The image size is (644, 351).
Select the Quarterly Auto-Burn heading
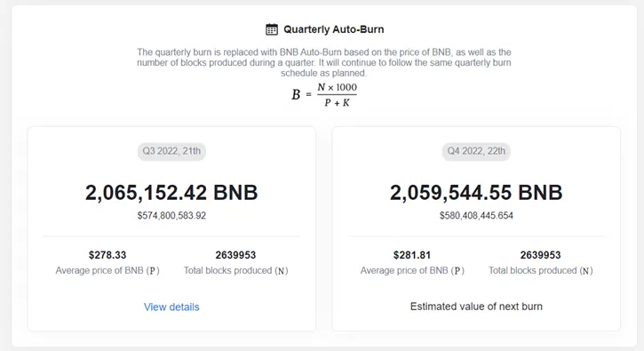click(333, 29)
